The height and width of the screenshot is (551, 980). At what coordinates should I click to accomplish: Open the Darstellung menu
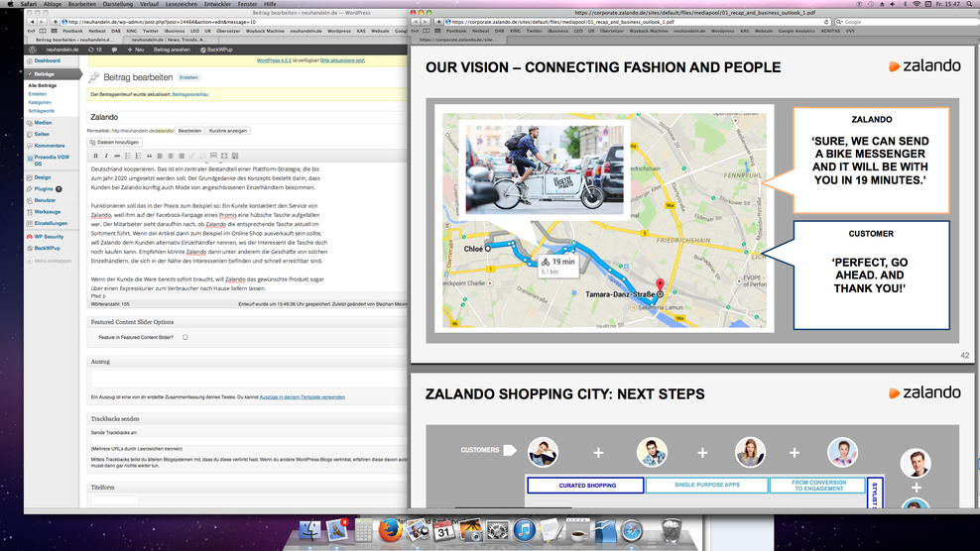click(117, 4)
